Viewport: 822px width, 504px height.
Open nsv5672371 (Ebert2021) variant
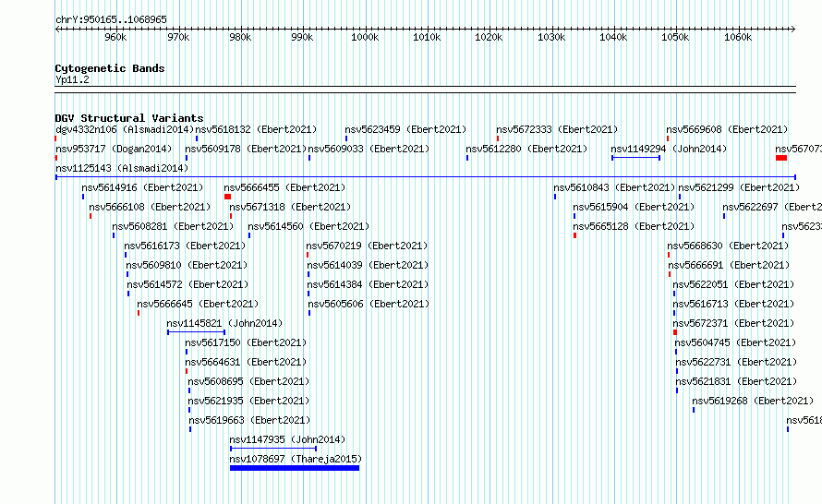click(733, 323)
